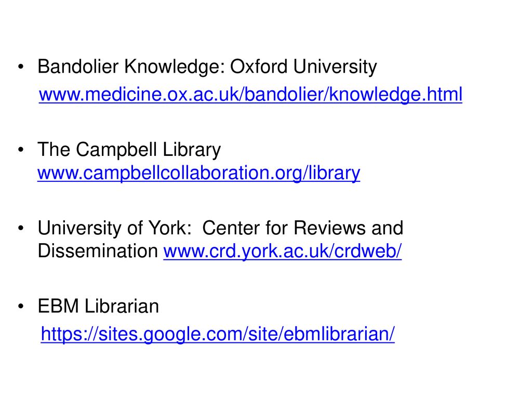Click 'The Campbell Library' text line
The image size is (532, 399).
pyautogui.click(x=129, y=150)
